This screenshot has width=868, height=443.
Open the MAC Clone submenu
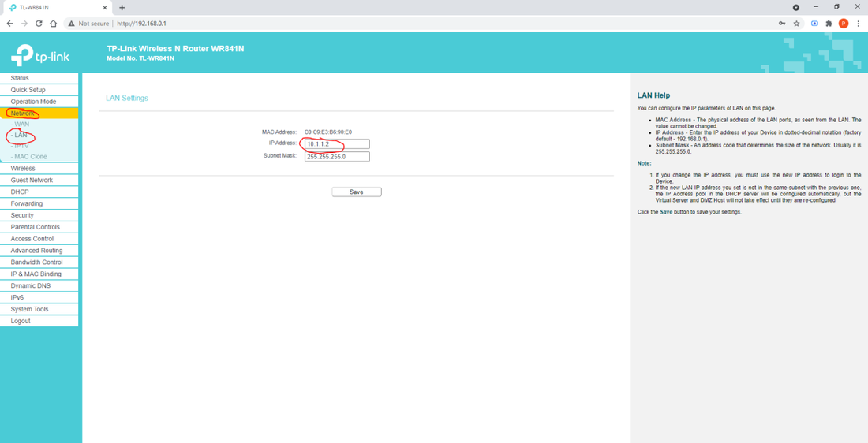(x=29, y=157)
